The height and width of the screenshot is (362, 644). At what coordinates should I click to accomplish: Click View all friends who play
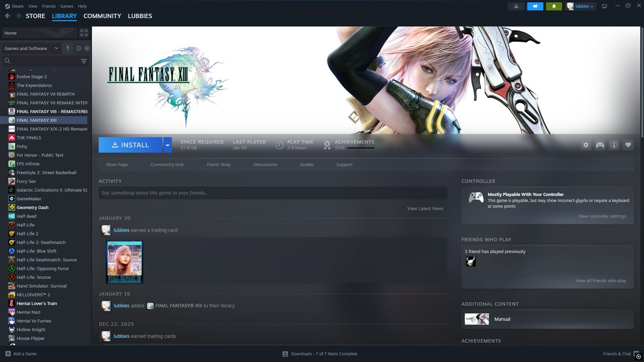point(601,280)
